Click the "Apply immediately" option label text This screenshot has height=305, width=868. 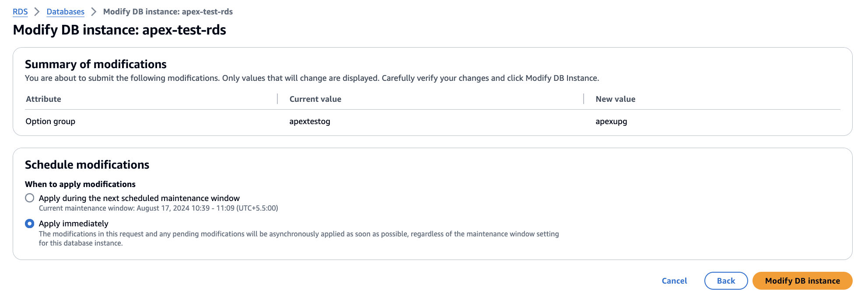(x=73, y=224)
